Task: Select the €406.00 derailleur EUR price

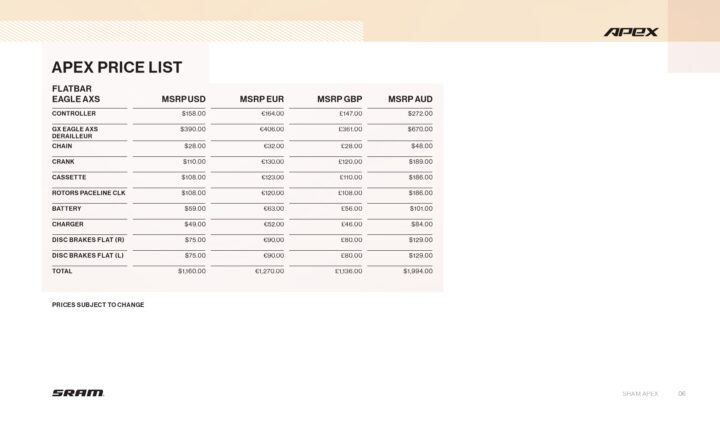Action: tap(272, 129)
